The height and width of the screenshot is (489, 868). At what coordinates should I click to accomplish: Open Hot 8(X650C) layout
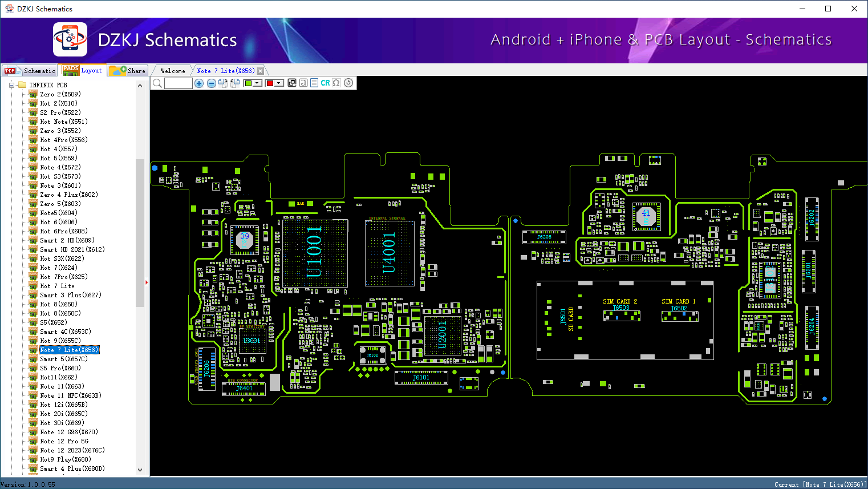60,313
